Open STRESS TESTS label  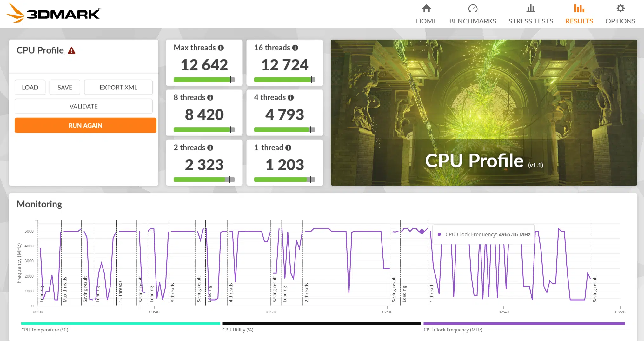click(x=531, y=21)
